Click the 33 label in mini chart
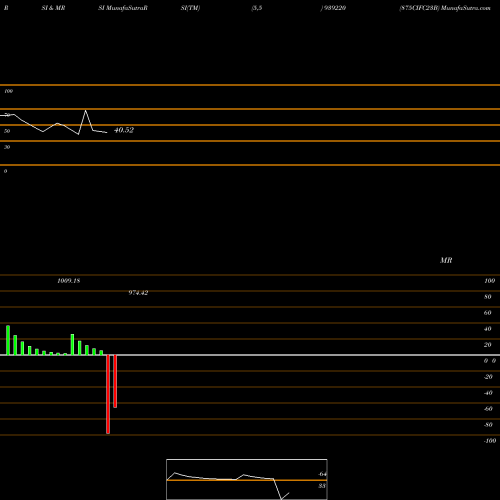The width and height of the screenshot is (500, 500). click(322, 486)
